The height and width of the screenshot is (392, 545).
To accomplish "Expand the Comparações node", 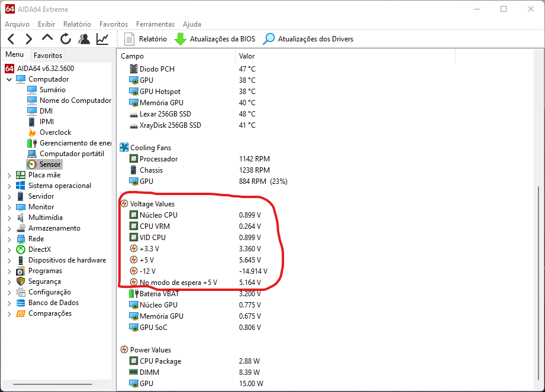I will click(x=9, y=314).
